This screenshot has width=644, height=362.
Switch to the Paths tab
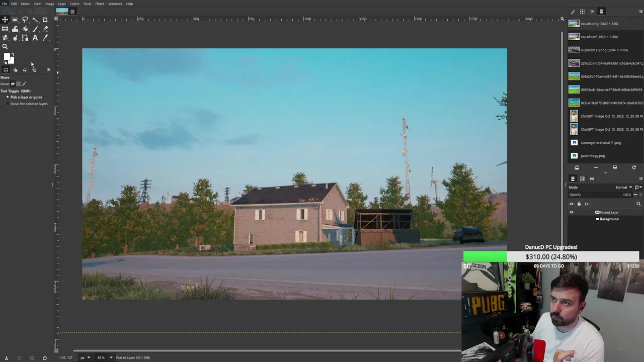[592, 178]
